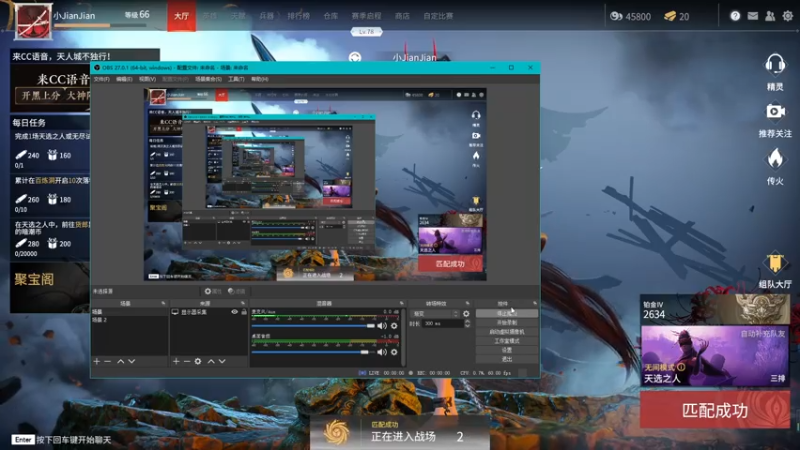
Task: Add a new scene with the plus icon
Action: [x=96, y=361]
